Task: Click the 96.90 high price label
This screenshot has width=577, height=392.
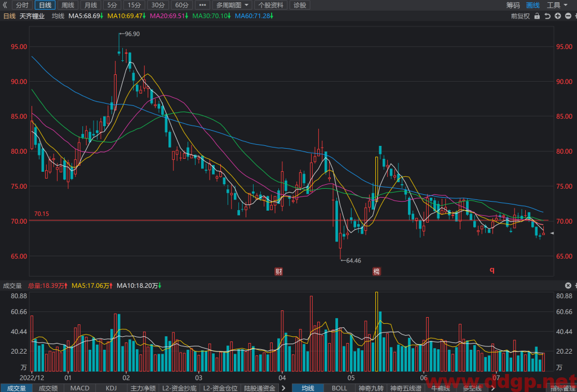Action: [132, 34]
